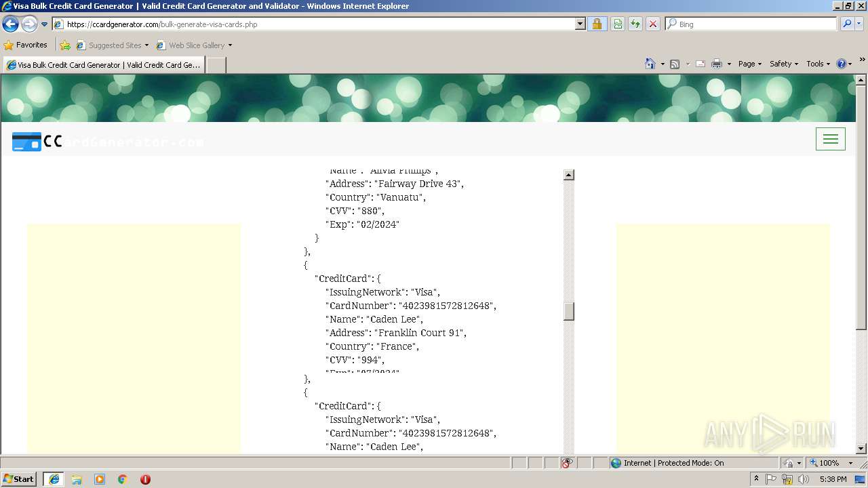Click the Stop loading icon
Screen dimensions: 868x488
653,24
